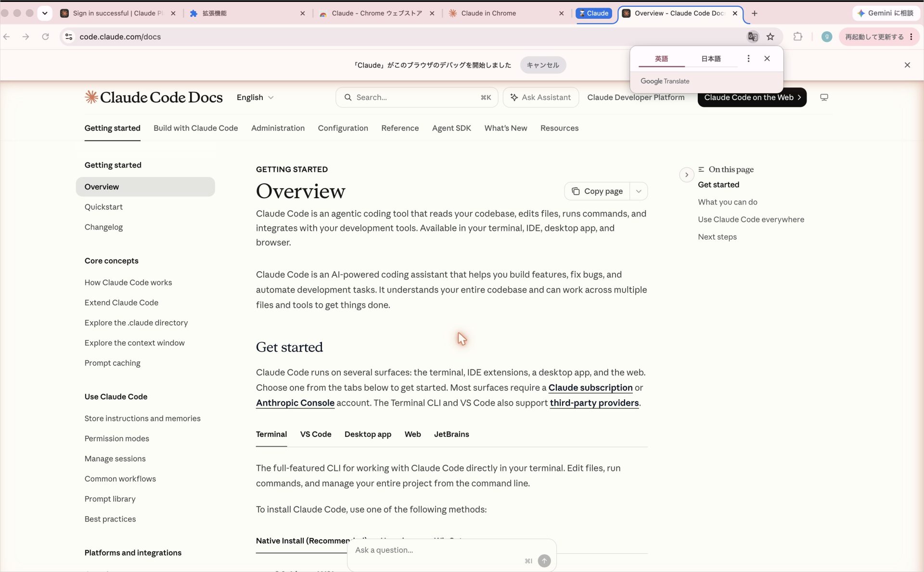Screen dimensions: 924x572
Task: Click Claude Code on the Web button
Action: [x=752, y=97]
